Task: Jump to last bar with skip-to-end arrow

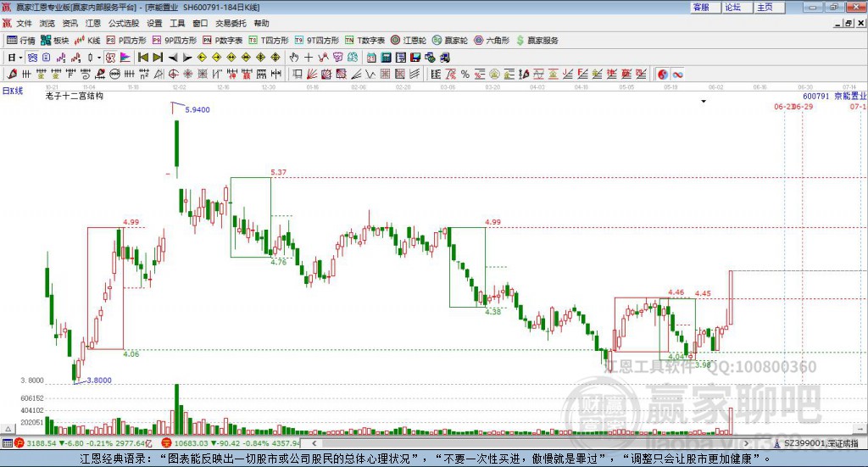Action: tap(158, 58)
